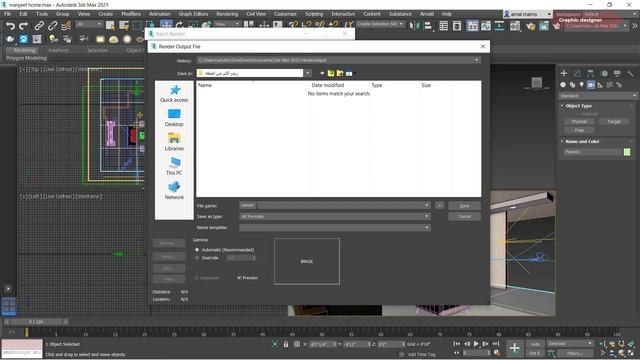The height and width of the screenshot is (360, 640).
Task: Toggle absolute/offset transform type-in mode
Action: [x=297, y=344]
